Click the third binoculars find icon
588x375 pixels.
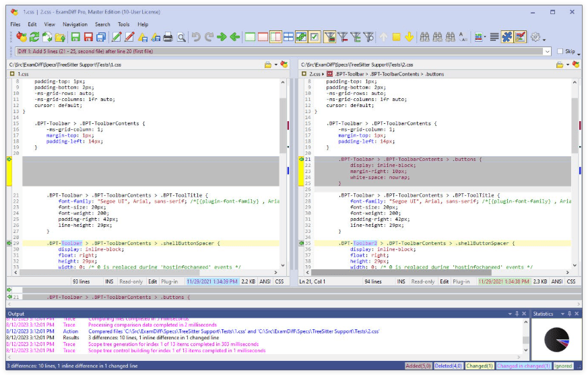[451, 37]
